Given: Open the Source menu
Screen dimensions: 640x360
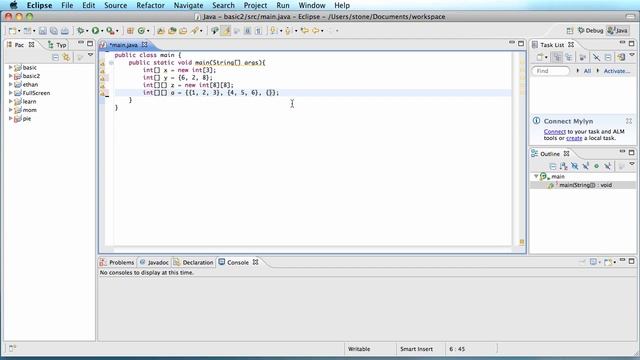Looking at the screenshot, I should [116, 5].
